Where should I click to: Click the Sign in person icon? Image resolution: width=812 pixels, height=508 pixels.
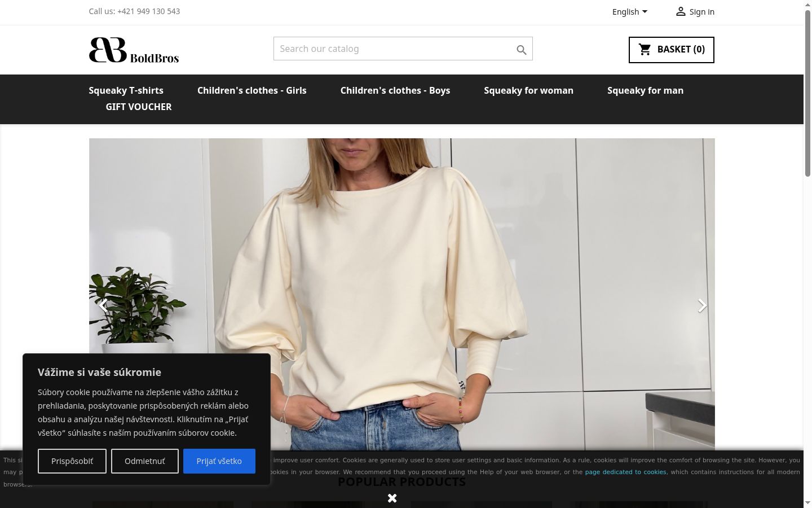pyautogui.click(x=681, y=11)
